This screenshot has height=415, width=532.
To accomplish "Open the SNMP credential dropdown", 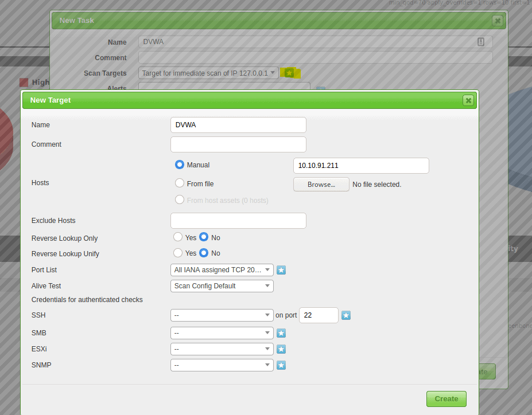I will (x=222, y=365).
